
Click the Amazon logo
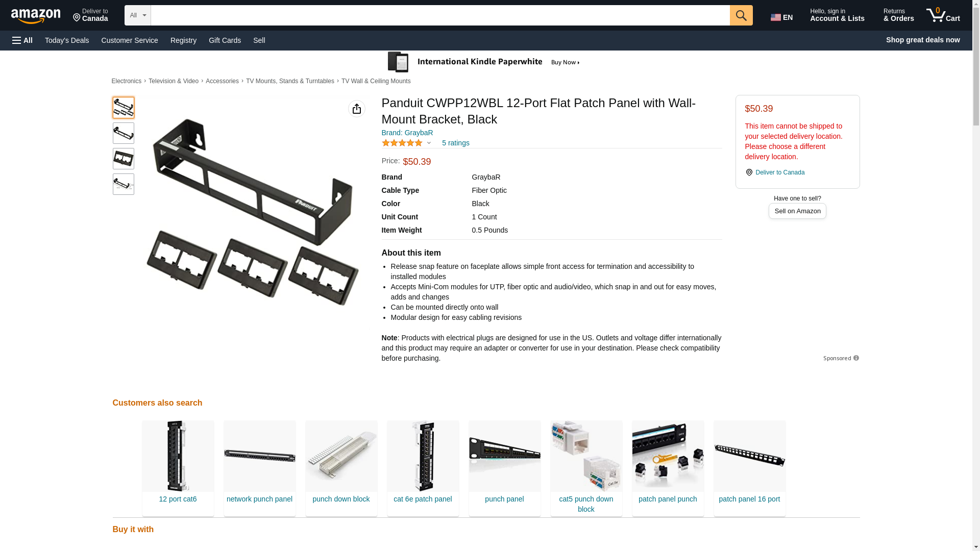[x=36, y=16]
